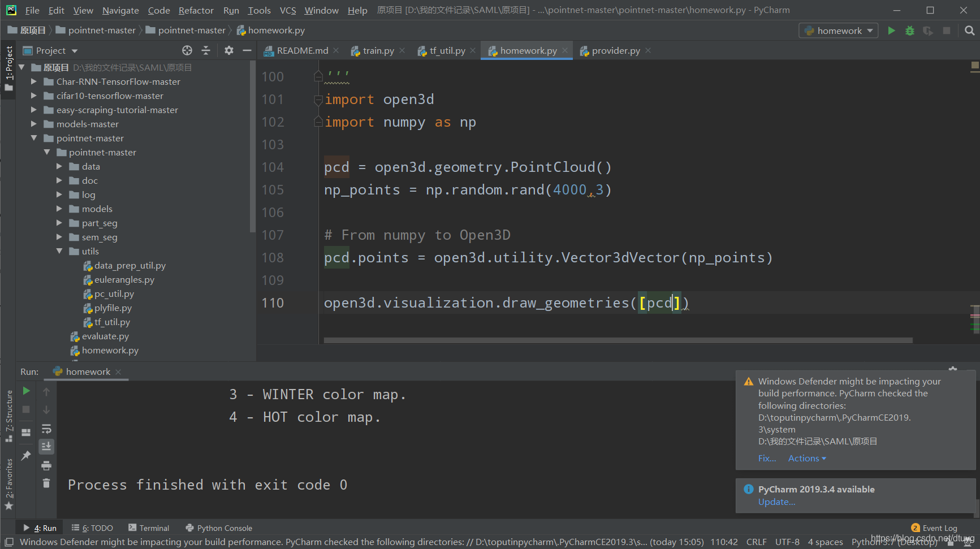Viewport: 980px width, 549px height.
Task: Open the VCS menu
Action: [288, 10]
